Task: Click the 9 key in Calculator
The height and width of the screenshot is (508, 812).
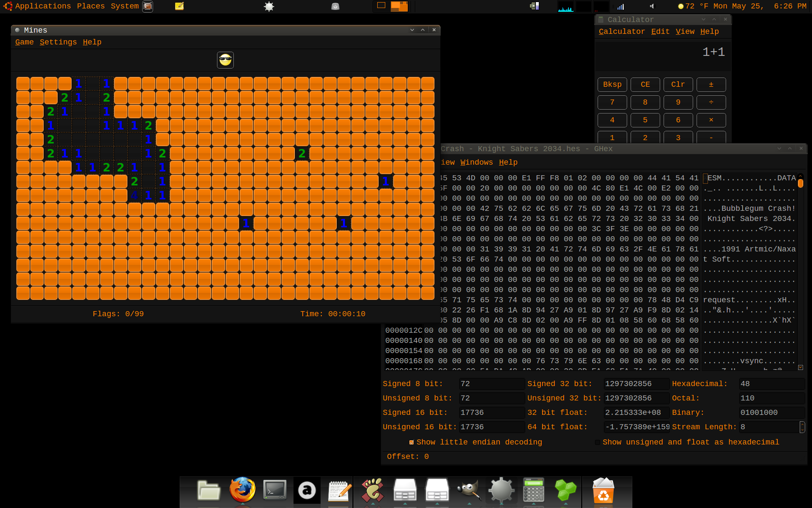Action: 678,102
